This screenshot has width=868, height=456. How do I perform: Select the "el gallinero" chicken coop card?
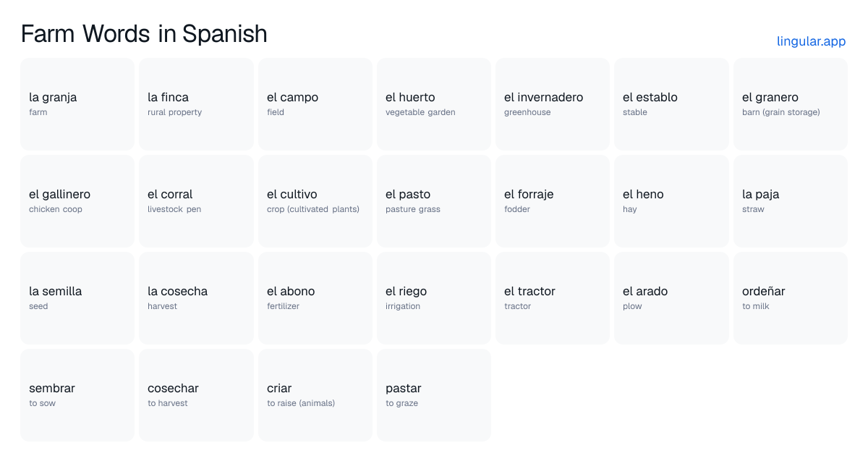(77, 201)
